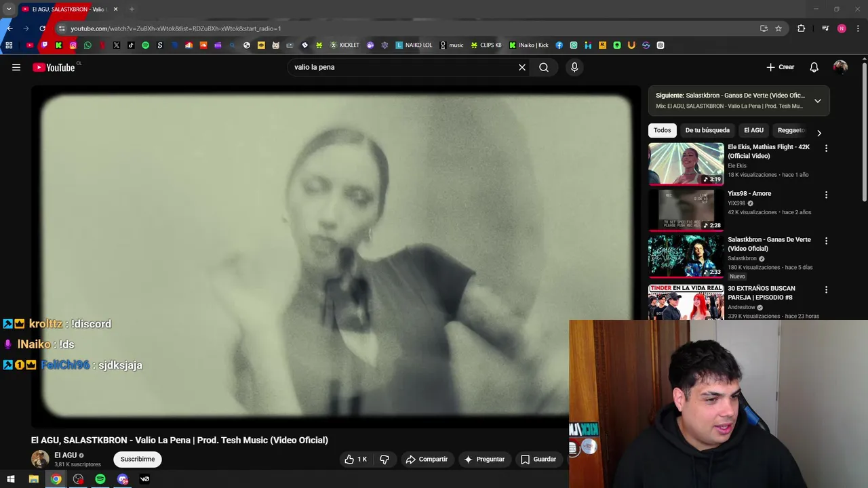This screenshot has height=488, width=868.
Task: Dislike the video with thumbs down
Action: tap(384, 459)
